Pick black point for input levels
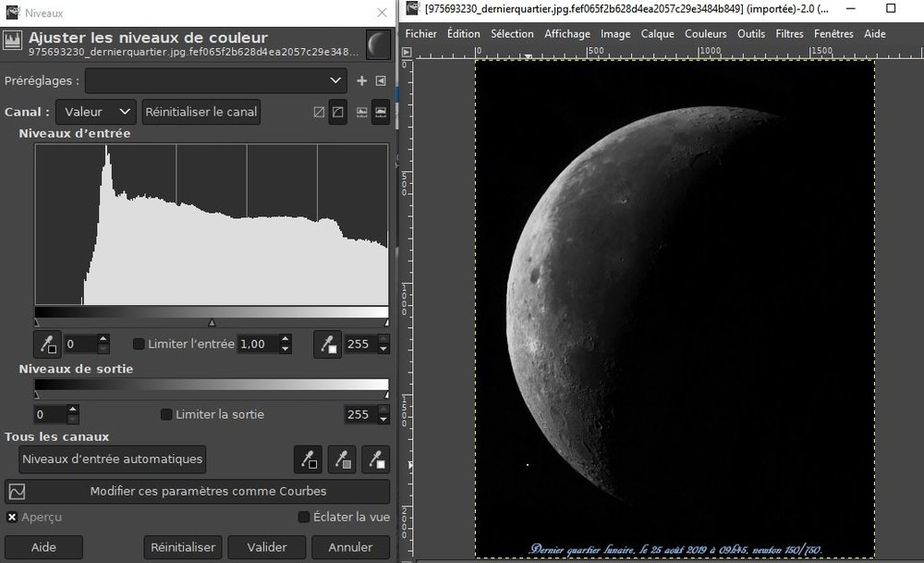The image size is (924, 563). click(46, 344)
